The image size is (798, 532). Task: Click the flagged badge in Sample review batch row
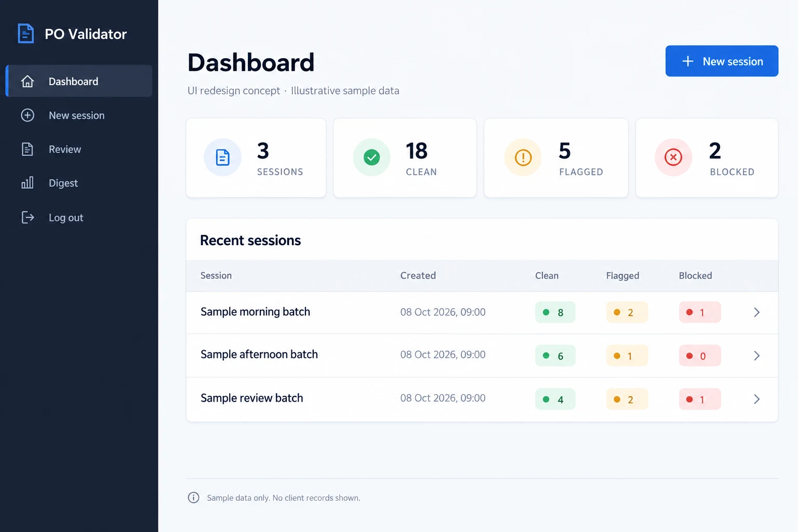tap(627, 399)
